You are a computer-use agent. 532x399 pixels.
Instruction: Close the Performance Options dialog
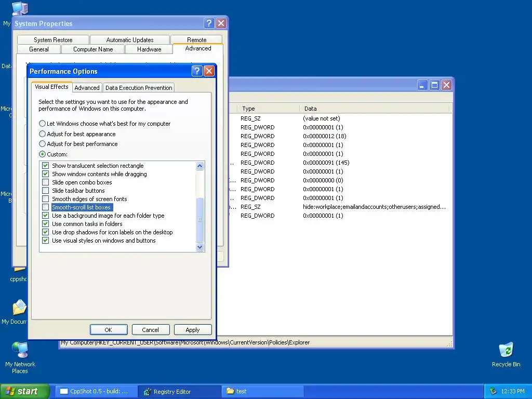[209, 71]
